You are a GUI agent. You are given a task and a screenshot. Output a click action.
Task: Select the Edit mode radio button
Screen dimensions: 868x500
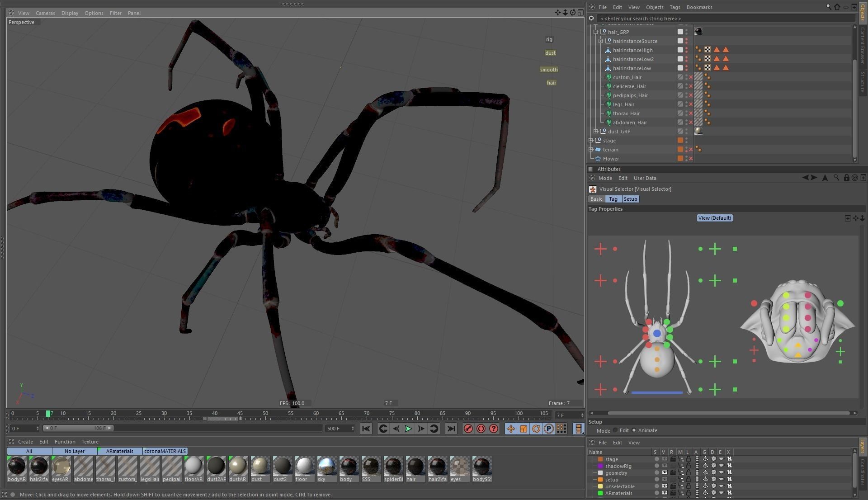(615, 430)
